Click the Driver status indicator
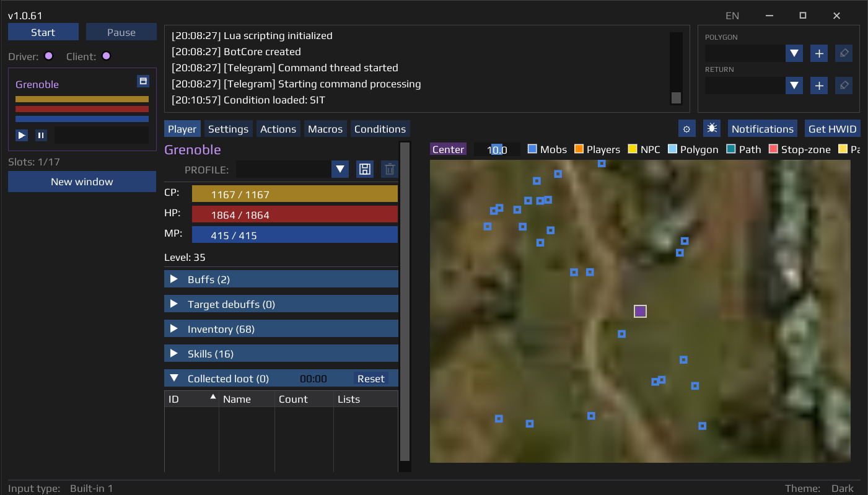Screen dimensions: 868x495 (x=48, y=56)
